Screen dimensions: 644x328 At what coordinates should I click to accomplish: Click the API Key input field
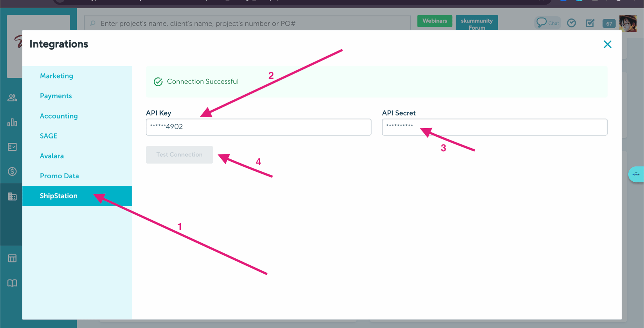pos(258,127)
